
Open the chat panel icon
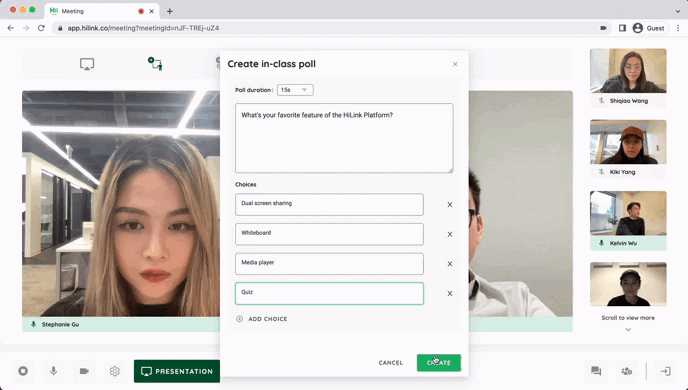point(596,371)
